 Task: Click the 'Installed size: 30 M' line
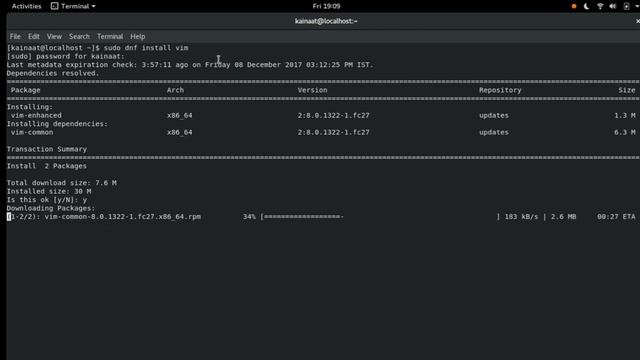(49, 191)
